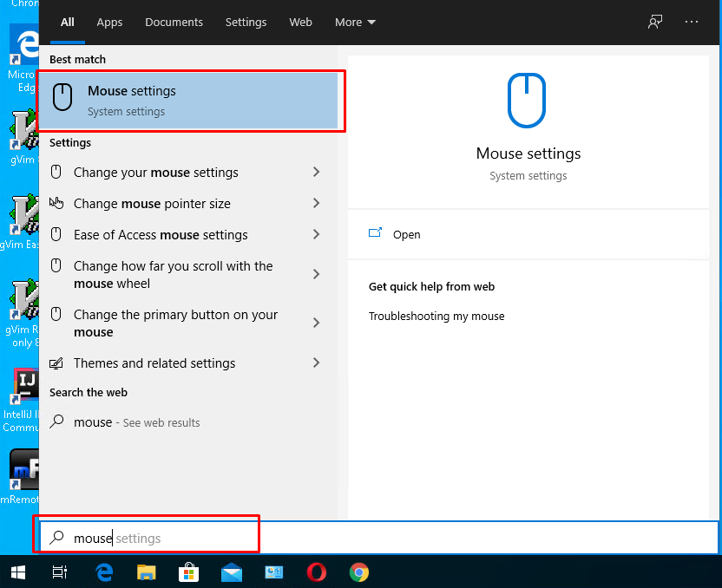Click the Mouse settings title in preview pane
This screenshot has height=588, width=722.
tap(528, 154)
